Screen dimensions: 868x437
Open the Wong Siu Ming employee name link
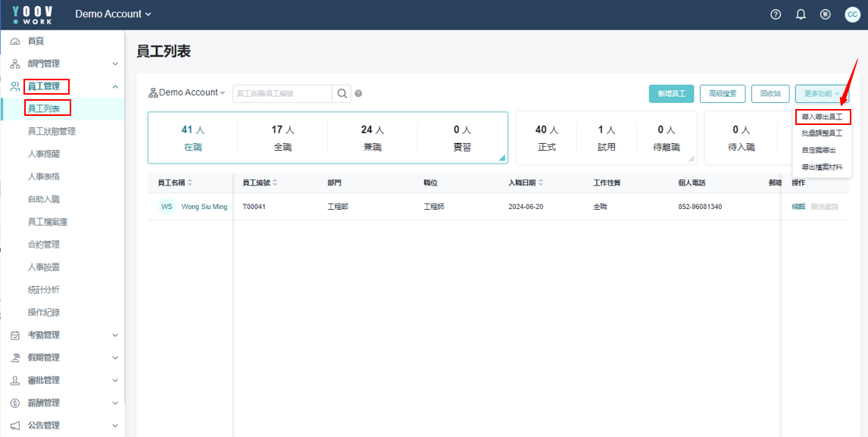[x=205, y=207]
